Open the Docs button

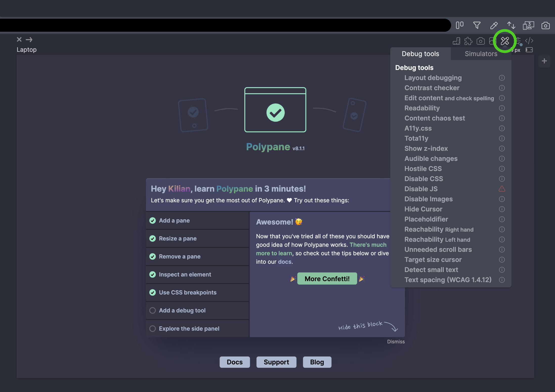point(235,362)
